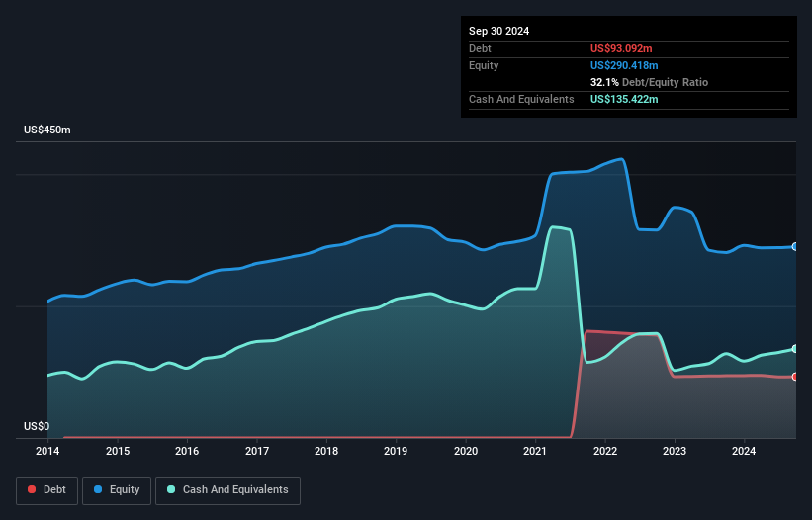Image resolution: width=812 pixels, height=520 pixels.
Task: Select the 2019 x-axis year label
Action: pyautogui.click(x=396, y=452)
